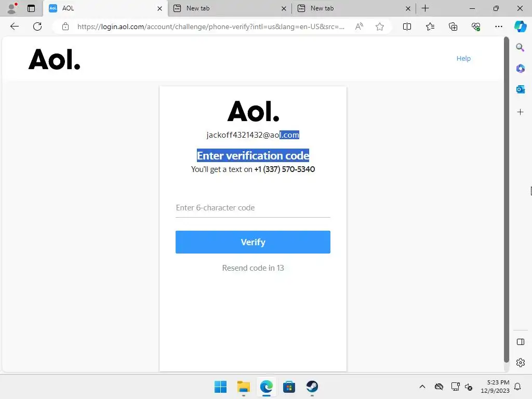Open Browser essentials heart icon
Viewport: 532px width, 399px height.
476,26
